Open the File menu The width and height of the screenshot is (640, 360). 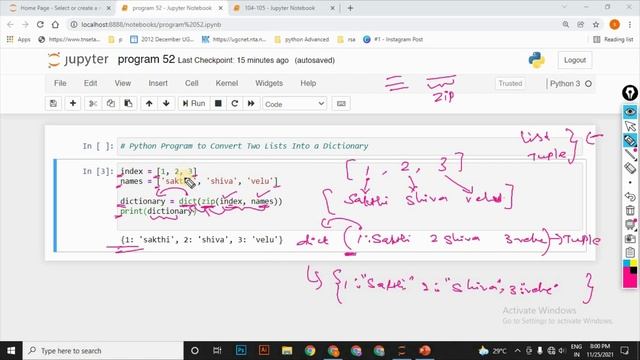tap(60, 83)
